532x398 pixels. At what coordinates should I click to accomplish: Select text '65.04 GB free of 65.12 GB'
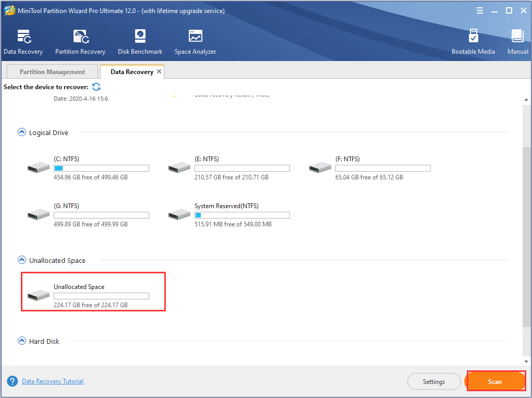369,177
